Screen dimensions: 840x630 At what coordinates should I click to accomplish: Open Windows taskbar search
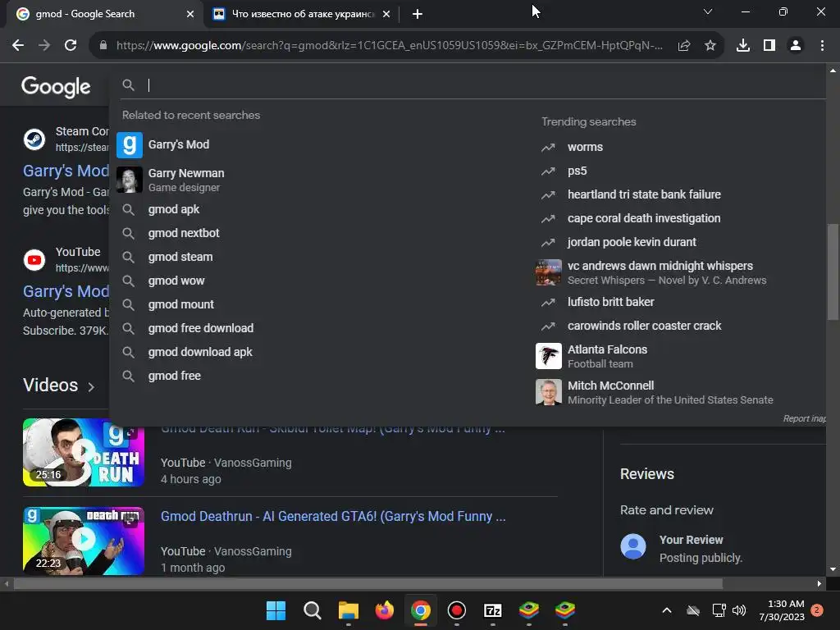pos(313,610)
